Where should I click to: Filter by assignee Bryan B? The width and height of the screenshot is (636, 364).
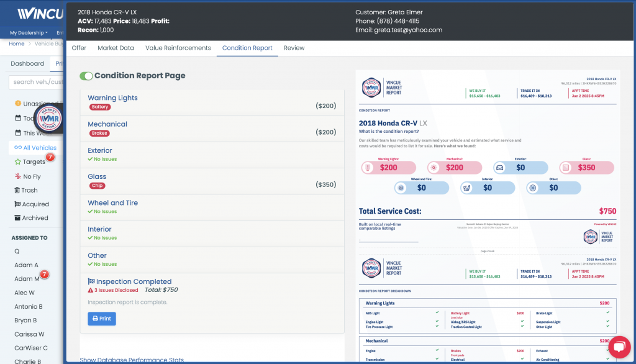[x=25, y=320]
